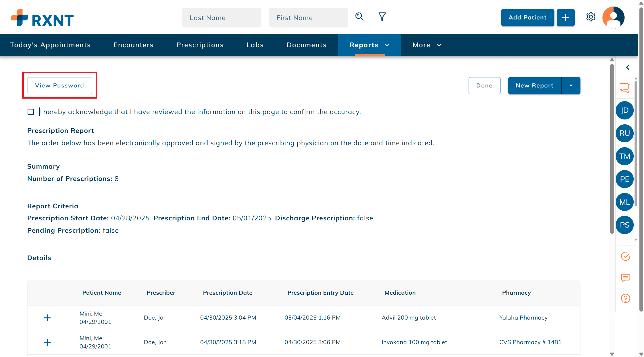Click the Invokana 100 mg tablet medication
Screen dimensions: 644x357
click(414, 342)
